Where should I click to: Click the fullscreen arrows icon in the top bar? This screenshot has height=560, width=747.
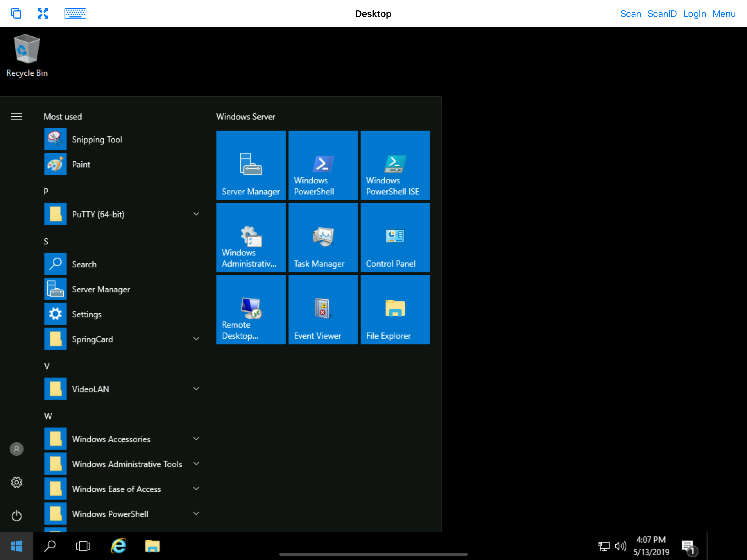43,13
